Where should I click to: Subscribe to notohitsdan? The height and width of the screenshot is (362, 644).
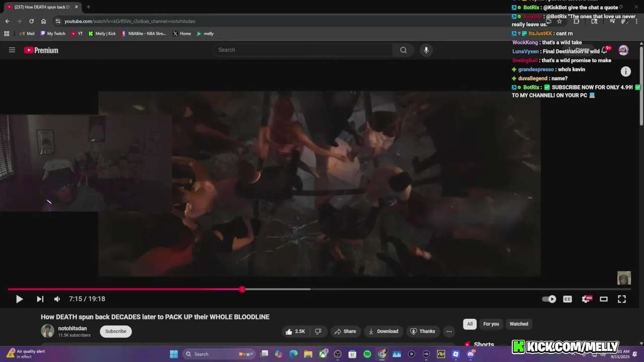click(x=116, y=331)
